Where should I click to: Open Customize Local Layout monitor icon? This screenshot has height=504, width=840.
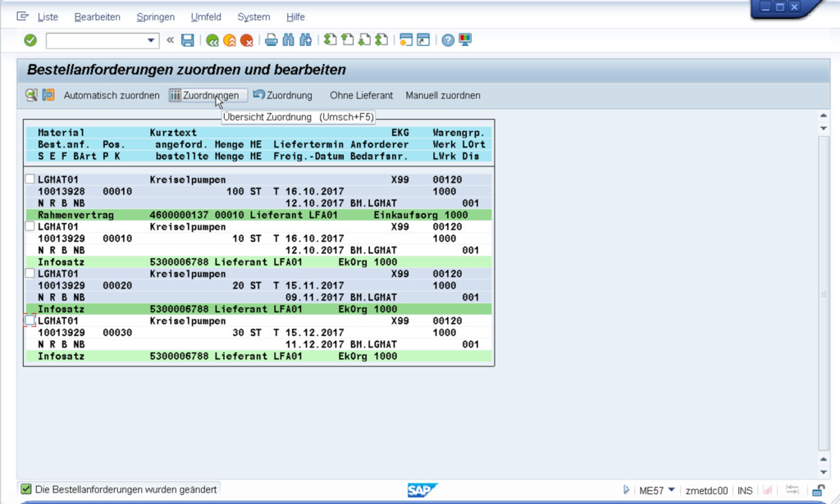(465, 40)
